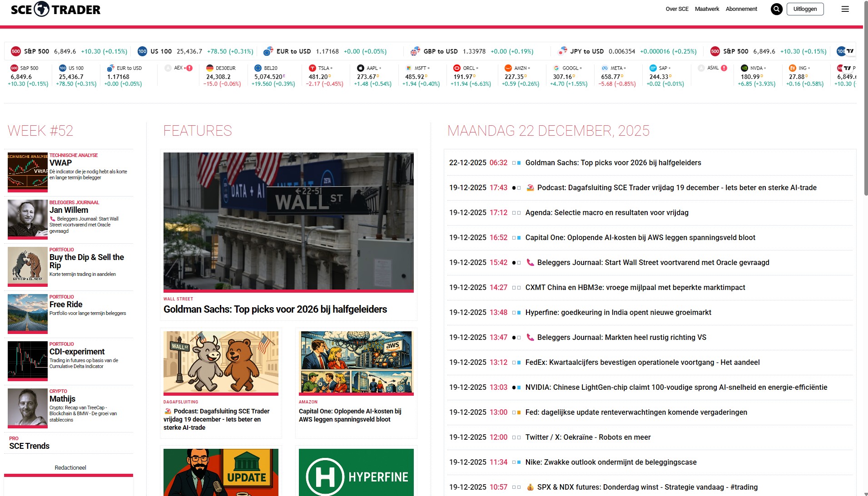Screen dimensions: 868x496
Task: Click the DAGAFSLUITING category label
Action: (181, 402)
